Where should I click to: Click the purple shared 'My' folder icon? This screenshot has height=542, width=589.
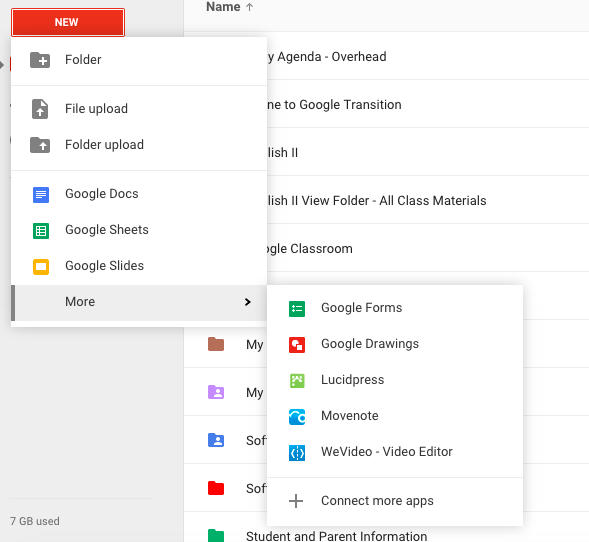point(216,392)
